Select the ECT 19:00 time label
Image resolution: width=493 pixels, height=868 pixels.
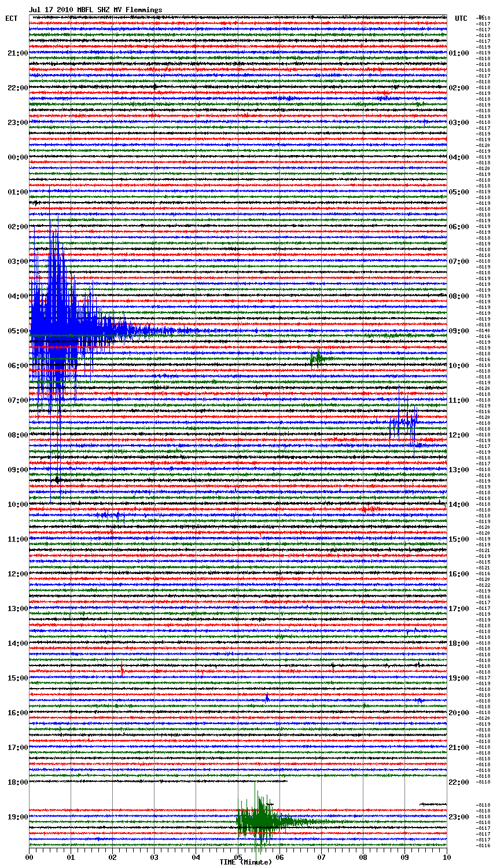pyautogui.click(x=18, y=817)
